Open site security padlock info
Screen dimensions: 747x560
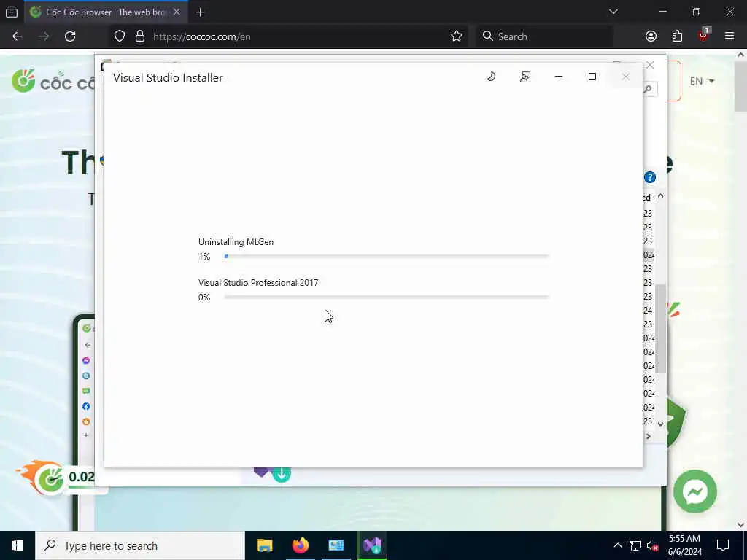tap(139, 36)
